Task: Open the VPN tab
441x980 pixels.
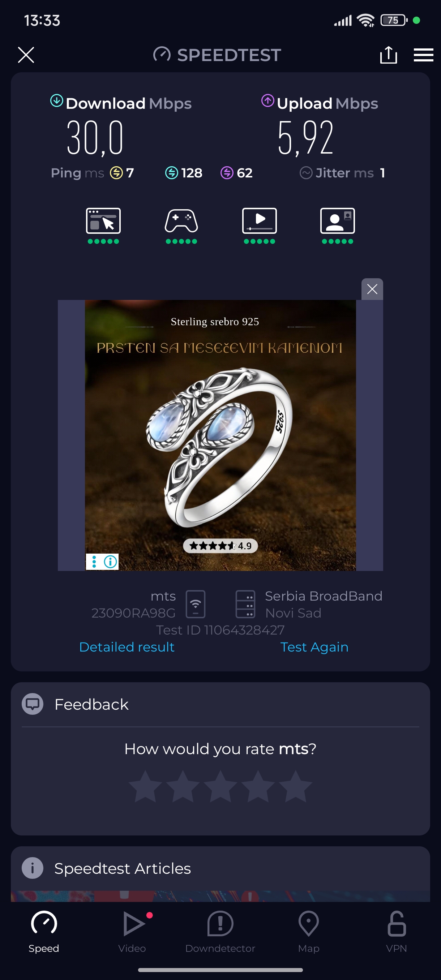Action: click(397, 931)
